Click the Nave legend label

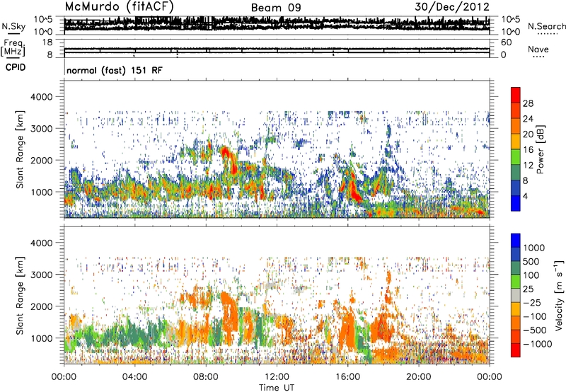pos(538,49)
